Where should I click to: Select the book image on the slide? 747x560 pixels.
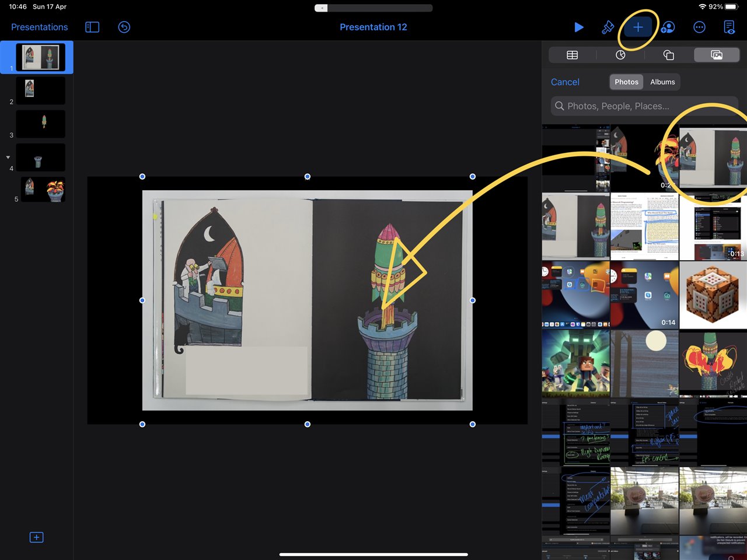[308, 300]
